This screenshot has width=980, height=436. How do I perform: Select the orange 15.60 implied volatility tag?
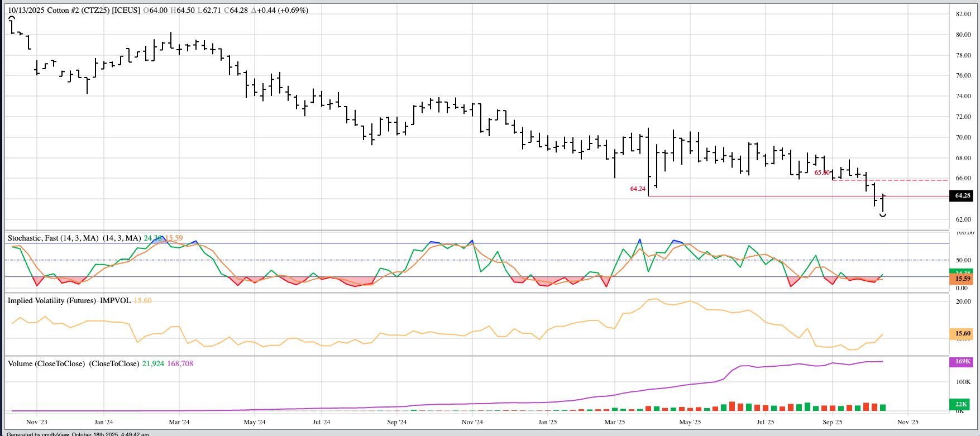click(x=962, y=333)
